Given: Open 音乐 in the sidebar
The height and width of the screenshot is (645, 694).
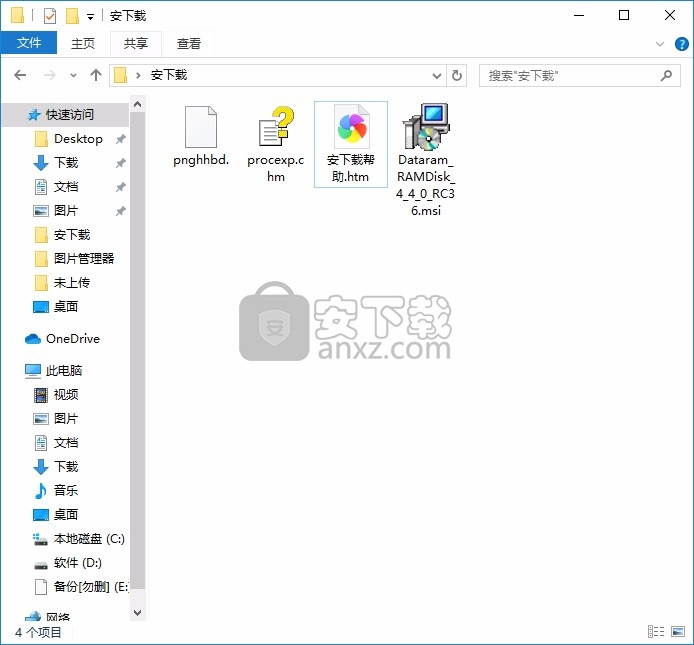Looking at the screenshot, I should click(x=56, y=491).
